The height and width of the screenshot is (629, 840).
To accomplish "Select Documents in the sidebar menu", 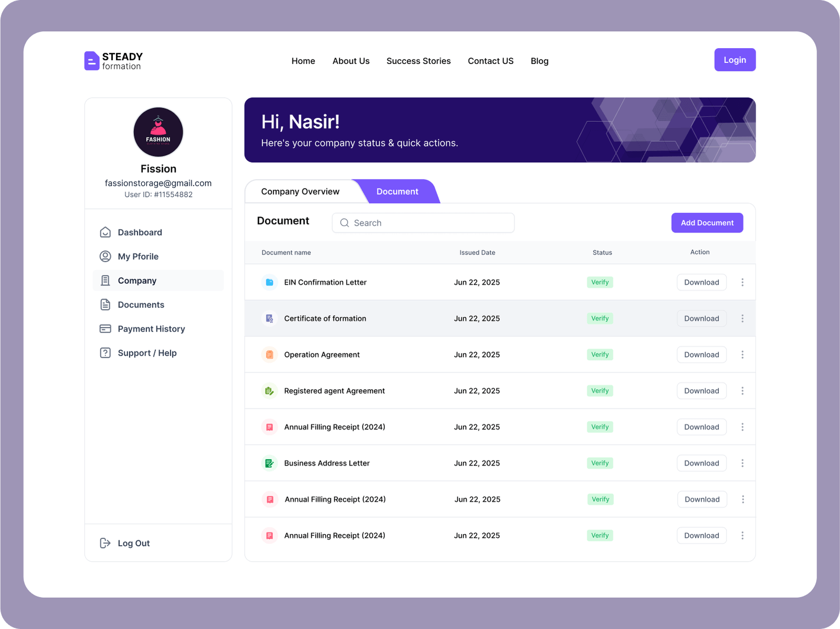I will pos(141,305).
